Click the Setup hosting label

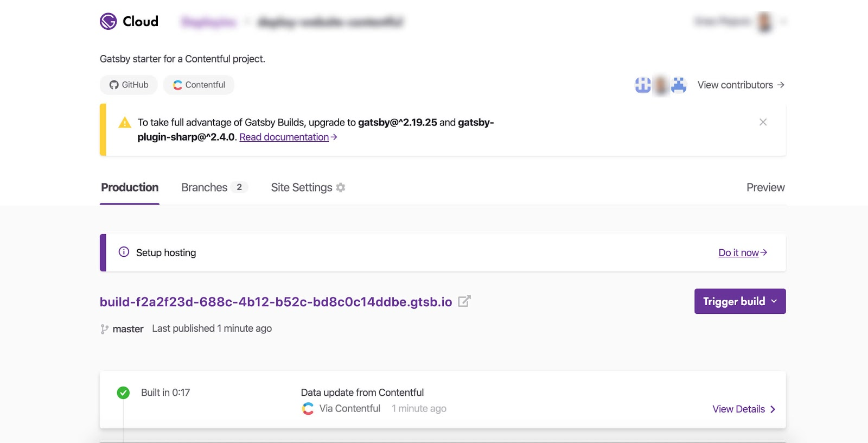click(x=166, y=252)
